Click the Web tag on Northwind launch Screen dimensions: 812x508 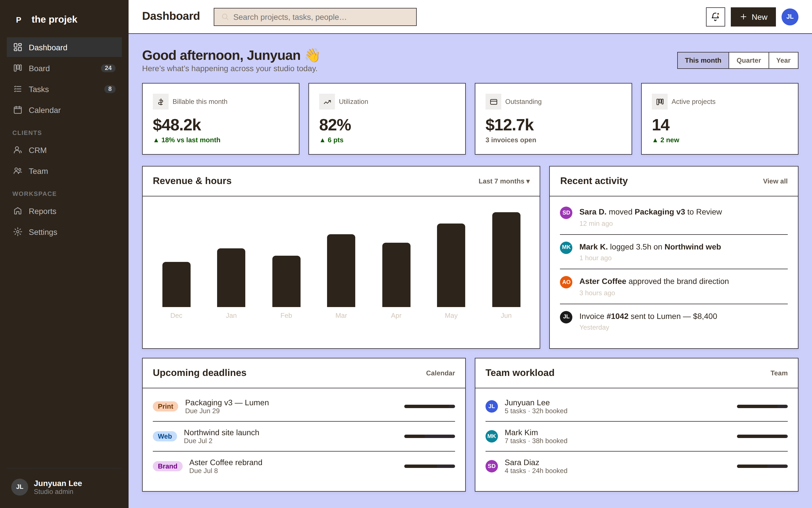pos(165,436)
